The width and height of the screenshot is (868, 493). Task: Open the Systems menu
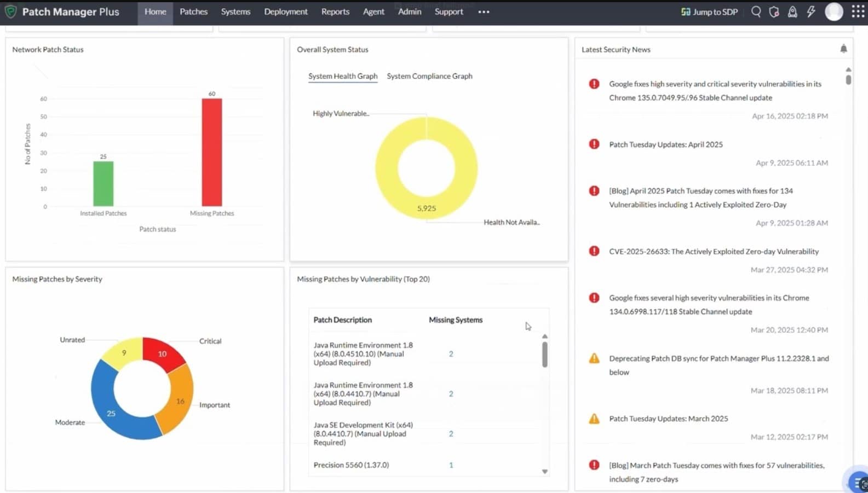tap(235, 11)
